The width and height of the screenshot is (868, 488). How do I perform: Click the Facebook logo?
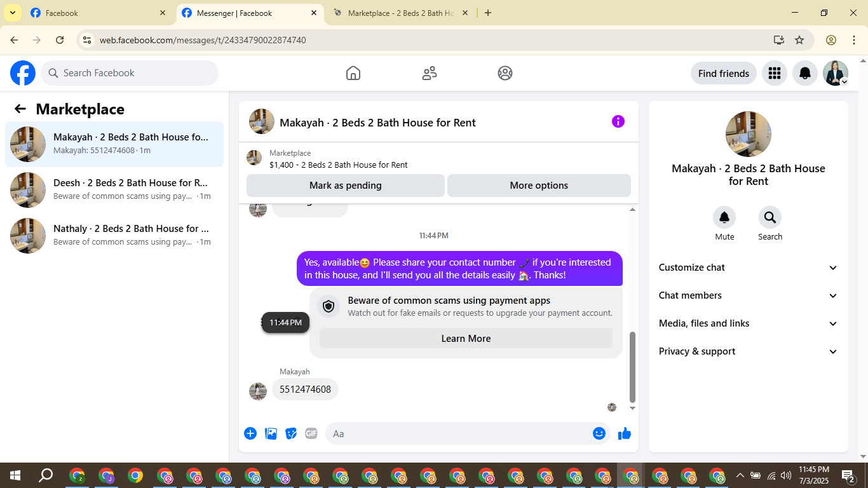click(x=23, y=73)
